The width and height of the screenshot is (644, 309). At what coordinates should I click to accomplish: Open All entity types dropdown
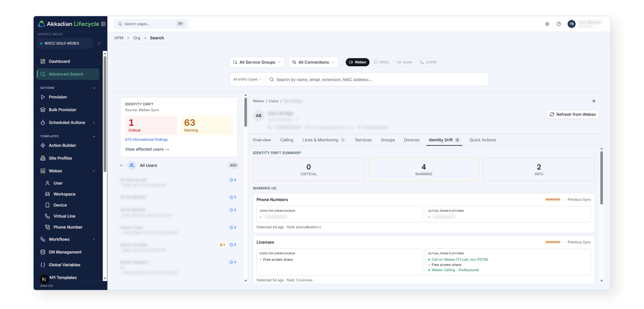[x=247, y=79]
